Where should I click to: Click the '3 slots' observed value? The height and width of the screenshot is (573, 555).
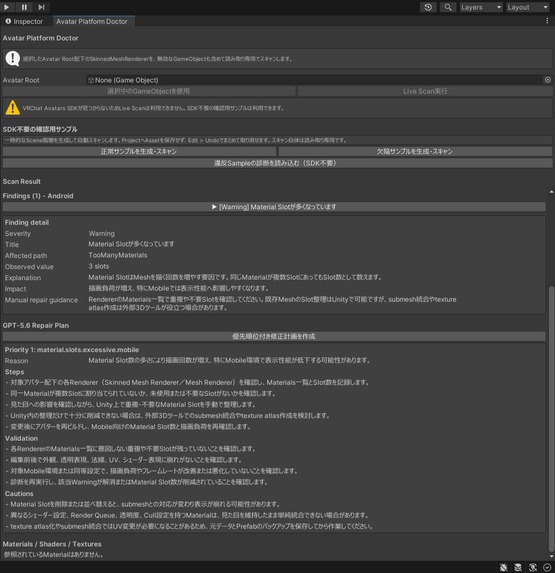click(x=99, y=266)
